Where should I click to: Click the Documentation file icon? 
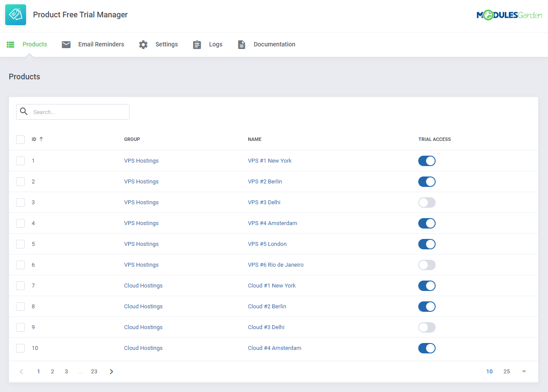[241, 44]
